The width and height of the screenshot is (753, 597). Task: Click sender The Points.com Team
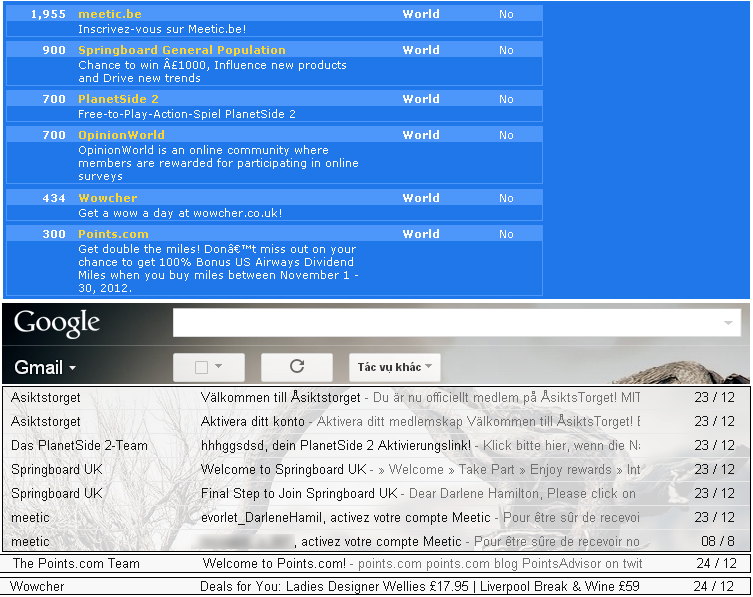pyautogui.click(x=76, y=563)
